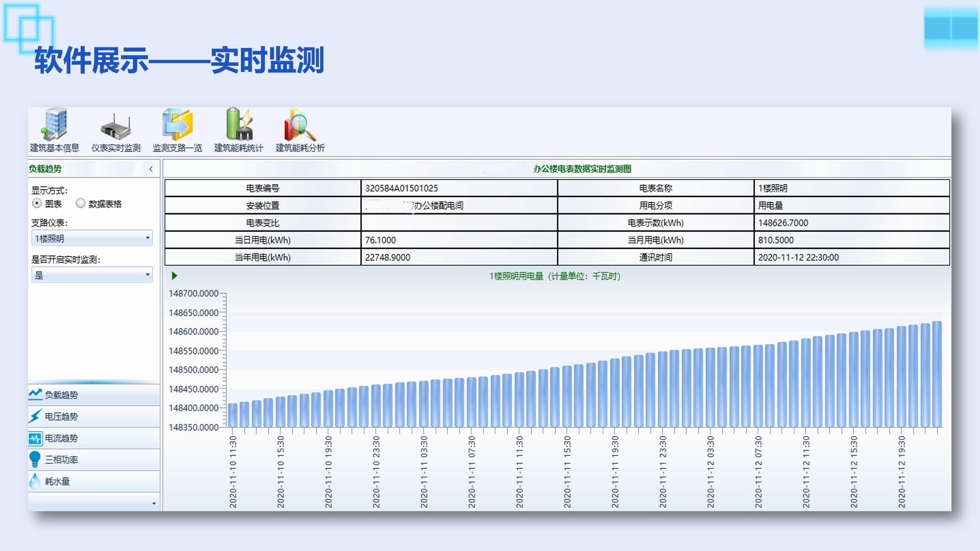Viewport: 980px width, 551px height.
Task: Select the 图表 display radio button
Action: click(37, 203)
